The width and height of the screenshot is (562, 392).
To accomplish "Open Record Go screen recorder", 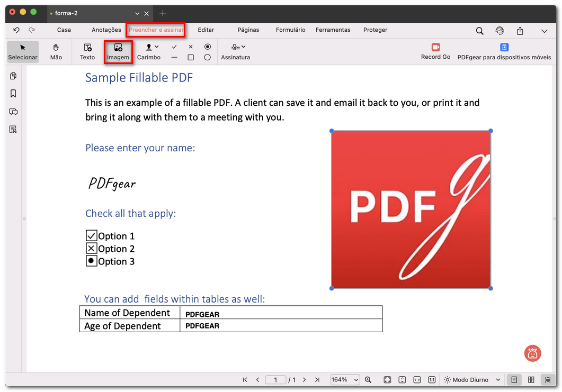I will pyautogui.click(x=435, y=51).
